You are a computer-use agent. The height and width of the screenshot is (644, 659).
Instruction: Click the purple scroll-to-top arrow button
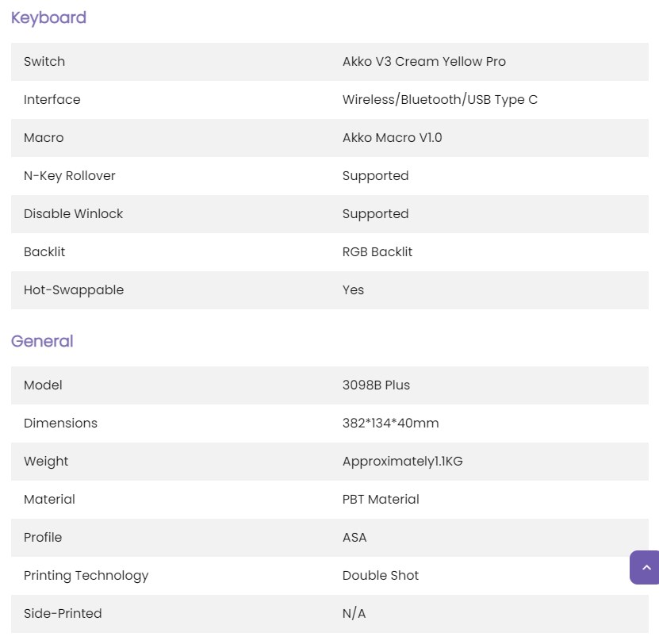[x=644, y=567]
